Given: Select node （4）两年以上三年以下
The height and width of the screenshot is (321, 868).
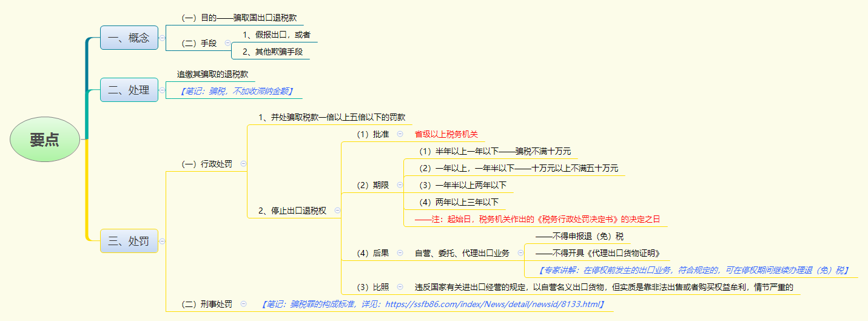Looking at the screenshot, I should tap(459, 202).
